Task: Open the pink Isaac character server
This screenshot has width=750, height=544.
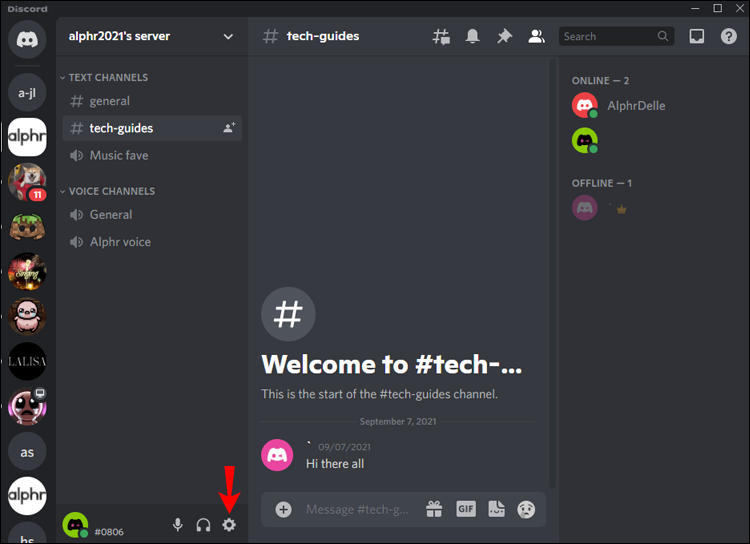Action: 27,316
